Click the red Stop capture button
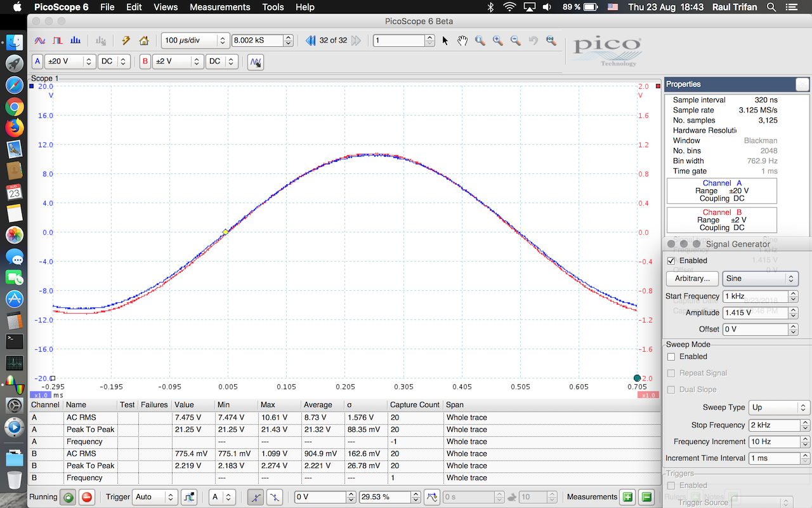The width and height of the screenshot is (812, 508). pyautogui.click(x=87, y=497)
